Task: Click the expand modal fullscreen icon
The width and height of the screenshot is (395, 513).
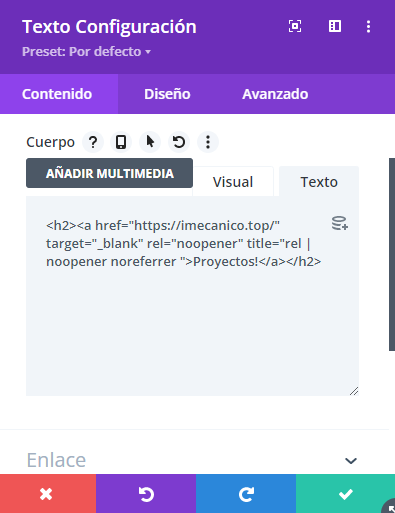Action: coord(295,26)
